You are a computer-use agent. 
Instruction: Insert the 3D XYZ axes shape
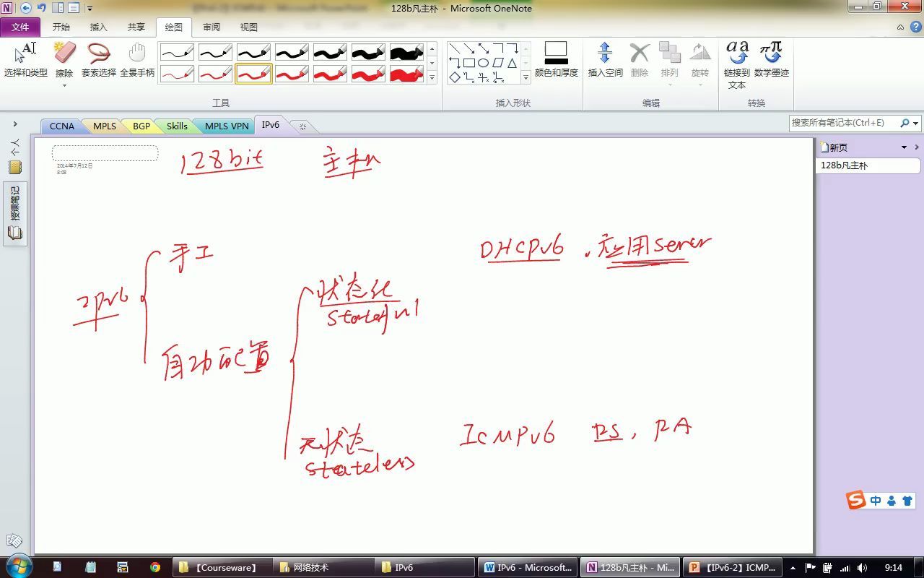tap(497, 77)
